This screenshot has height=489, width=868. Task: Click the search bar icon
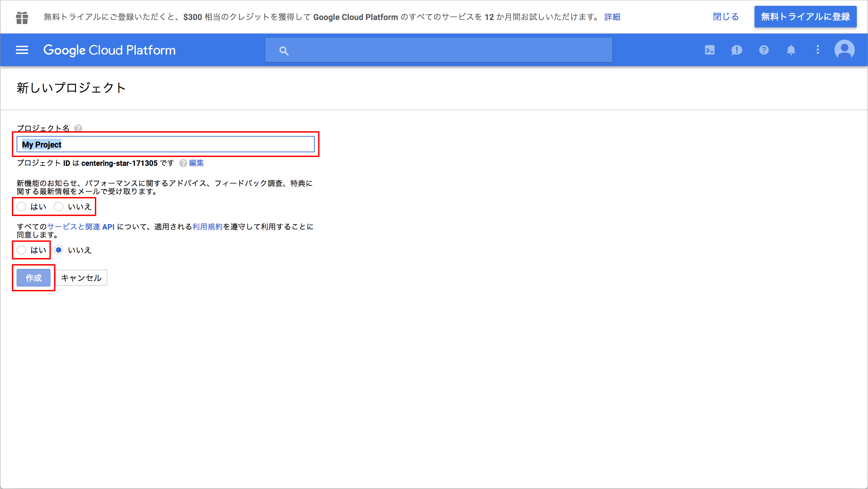tap(284, 50)
